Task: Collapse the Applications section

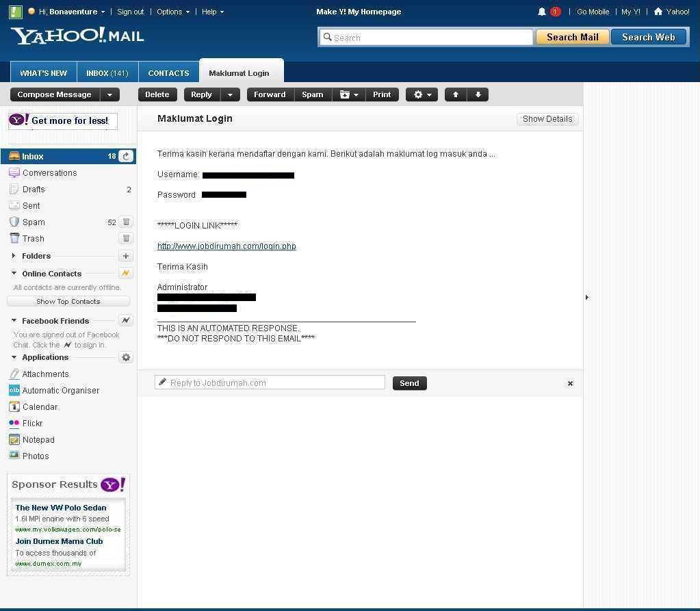Action: point(14,357)
